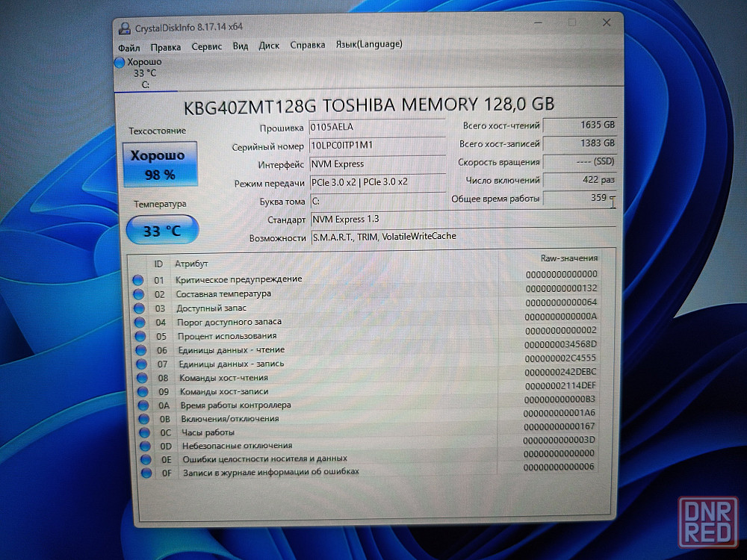Click the Общее время работы value 359
The image size is (747, 560).
(x=580, y=198)
